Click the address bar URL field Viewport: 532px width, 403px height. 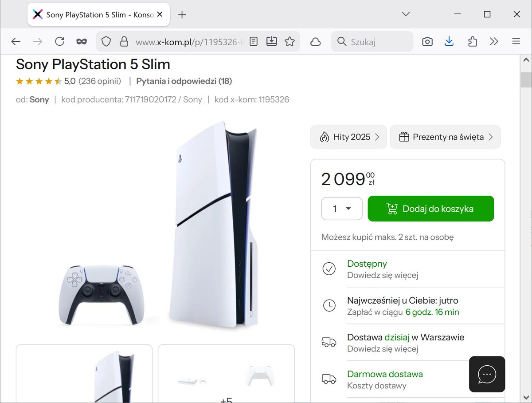pyautogui.click(x=189, y=42)
